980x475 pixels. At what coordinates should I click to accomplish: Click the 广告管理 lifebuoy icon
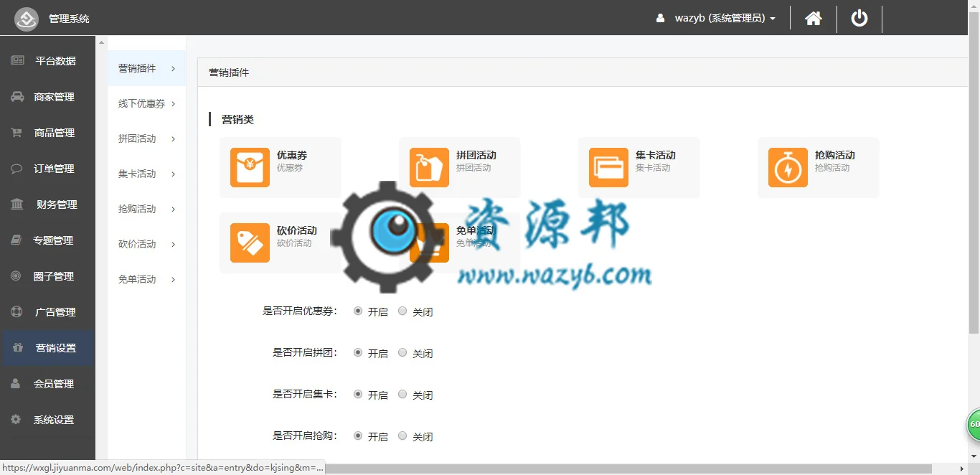click(17, 312)
